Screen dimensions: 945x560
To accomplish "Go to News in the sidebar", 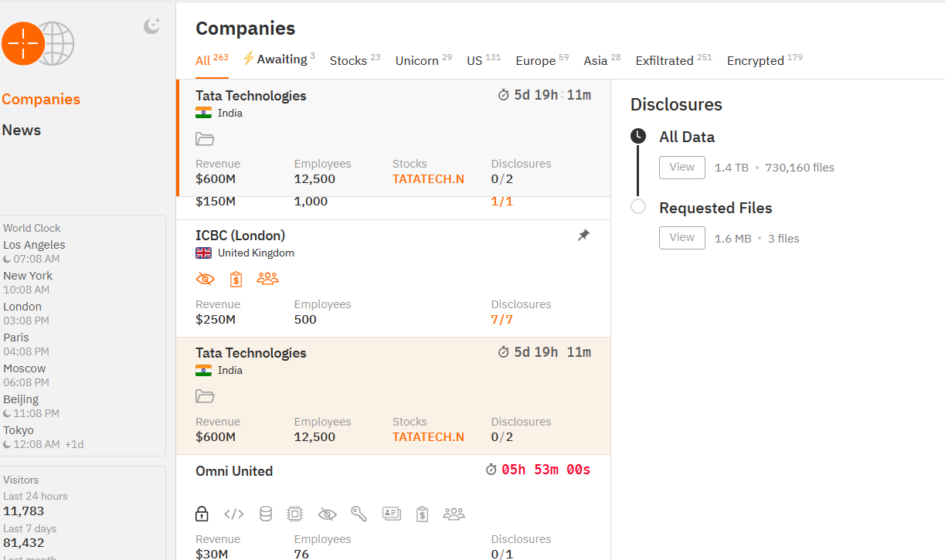I will coord(22,130).
